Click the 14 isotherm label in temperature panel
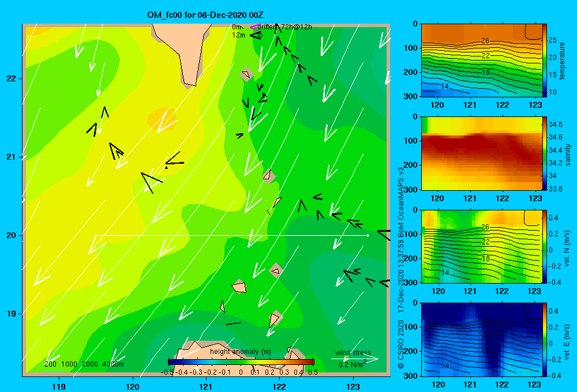Screen dimensions: 577x392 (444, 86)
